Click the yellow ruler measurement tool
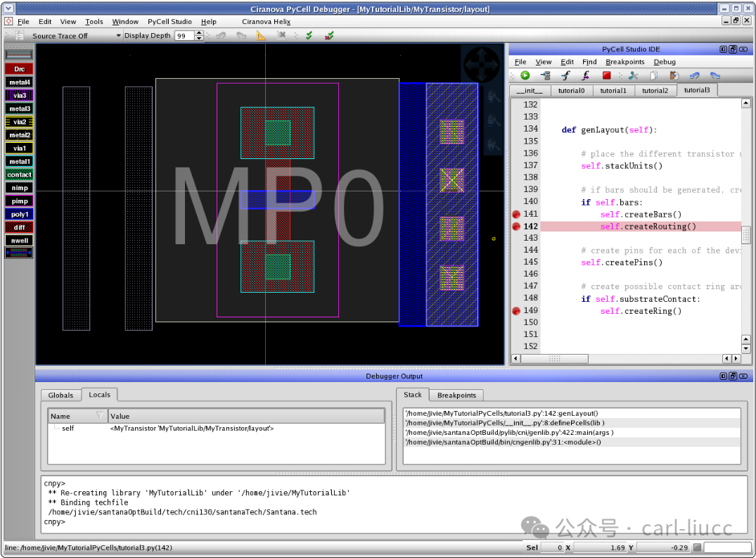This screenshot has width=756, height=558. click(261, 35)
